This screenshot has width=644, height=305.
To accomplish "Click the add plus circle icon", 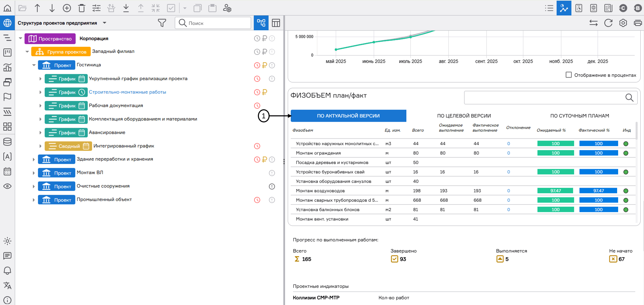I will 67,8.
